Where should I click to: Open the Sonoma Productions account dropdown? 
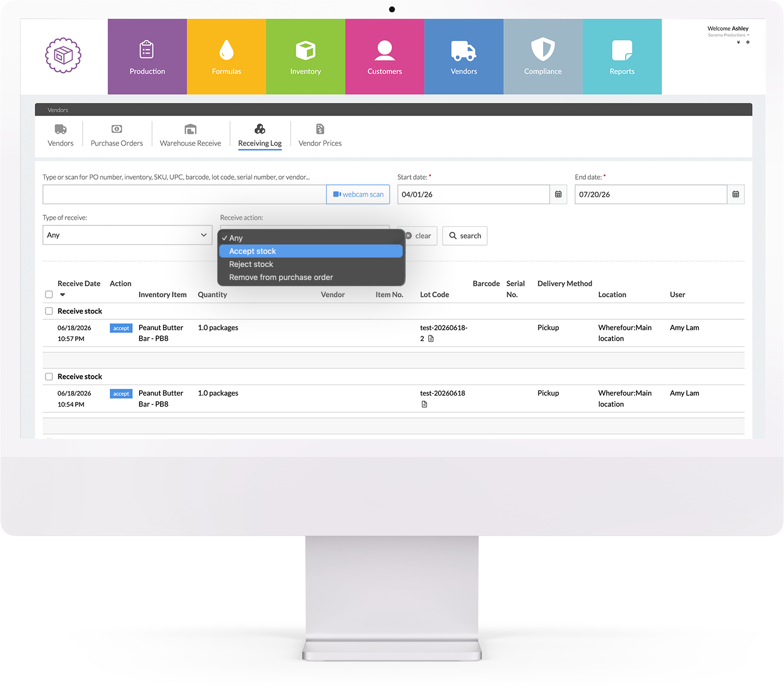(x=729, y=36)
